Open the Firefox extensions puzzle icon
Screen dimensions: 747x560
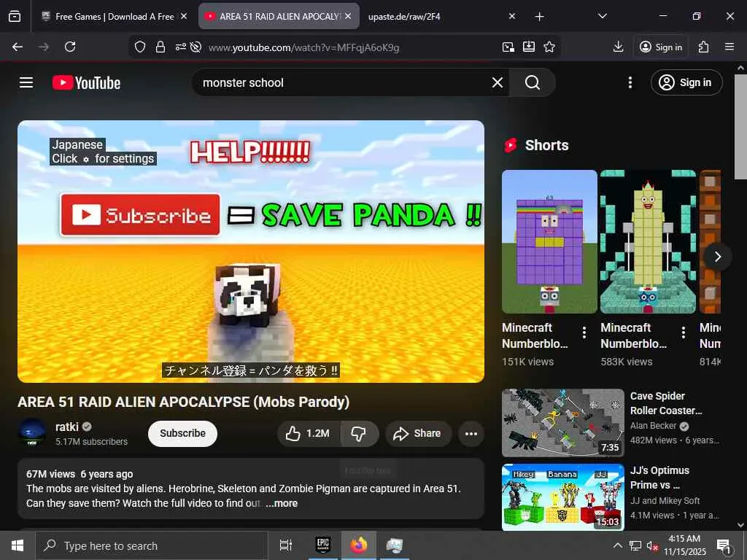[703, 47]
